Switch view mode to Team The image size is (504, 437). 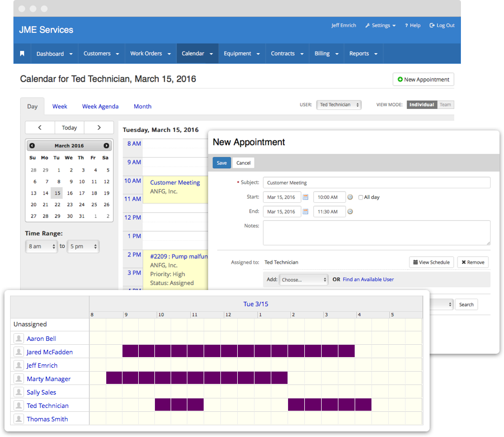coord(445,104)
